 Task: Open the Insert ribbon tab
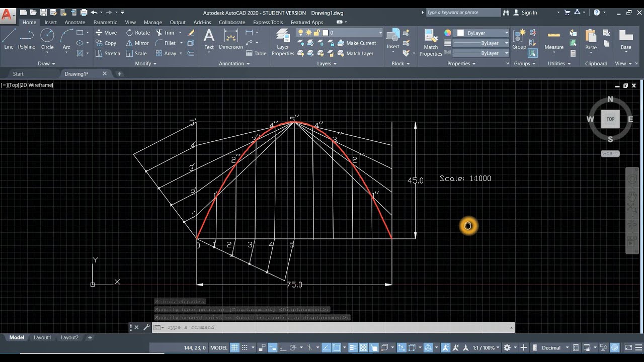(50, 22)
